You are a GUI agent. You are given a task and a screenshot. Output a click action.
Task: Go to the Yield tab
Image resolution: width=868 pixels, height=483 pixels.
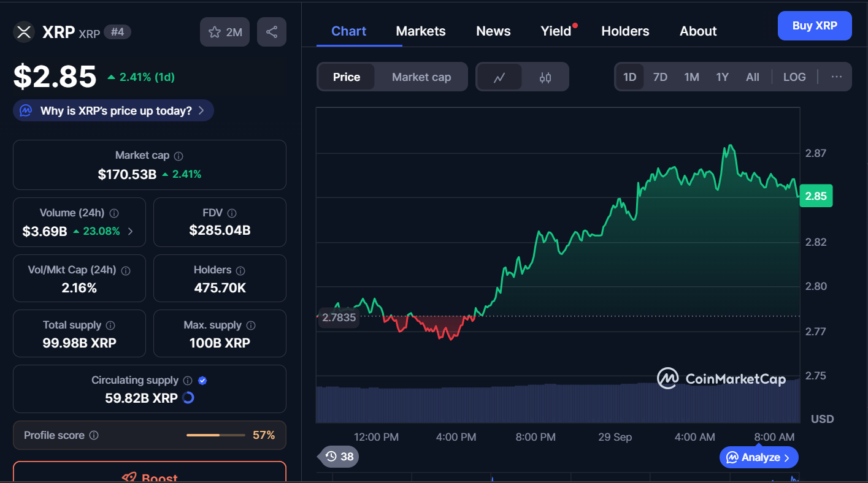click(x=556, y=31)
